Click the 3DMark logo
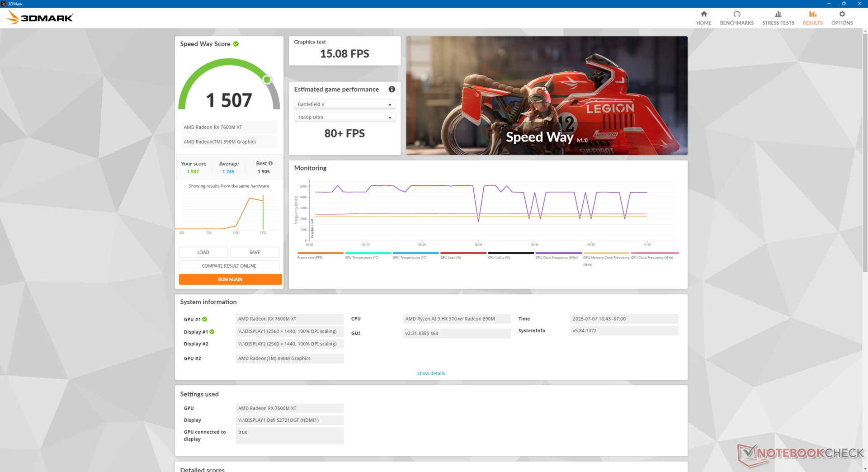 click(x=40, y=18)
